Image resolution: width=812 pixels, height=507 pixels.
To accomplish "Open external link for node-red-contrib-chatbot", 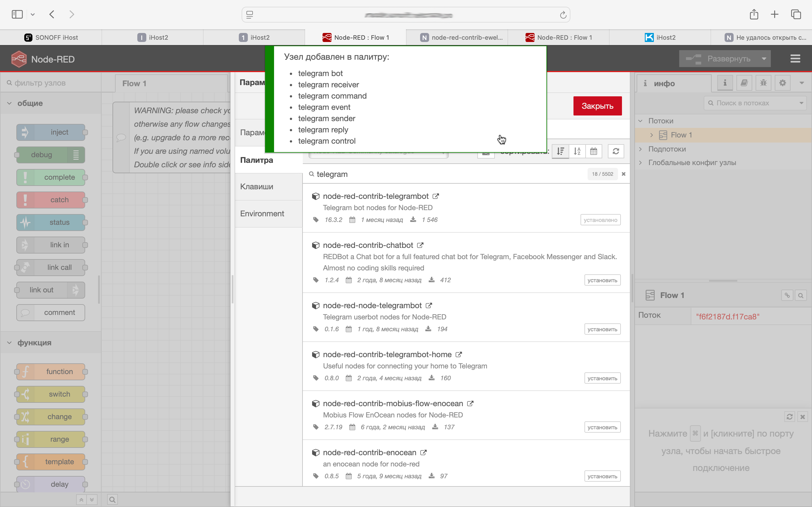I will point(420,245).
